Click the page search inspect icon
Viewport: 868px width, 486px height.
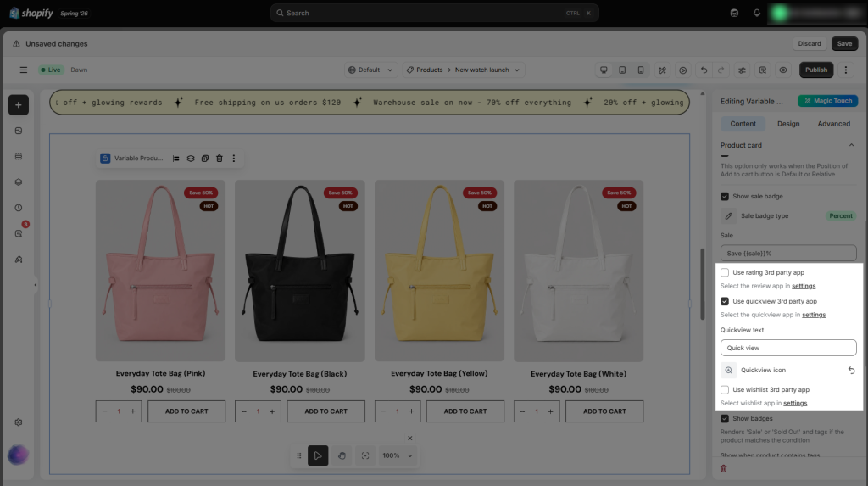pyautogui.click(x=763, y=70)
